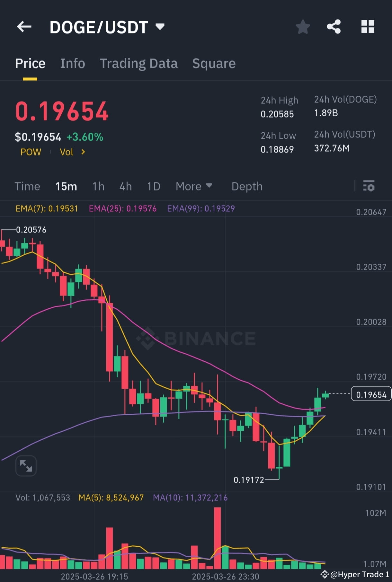Select the Square community section

[x=213, y=63]
